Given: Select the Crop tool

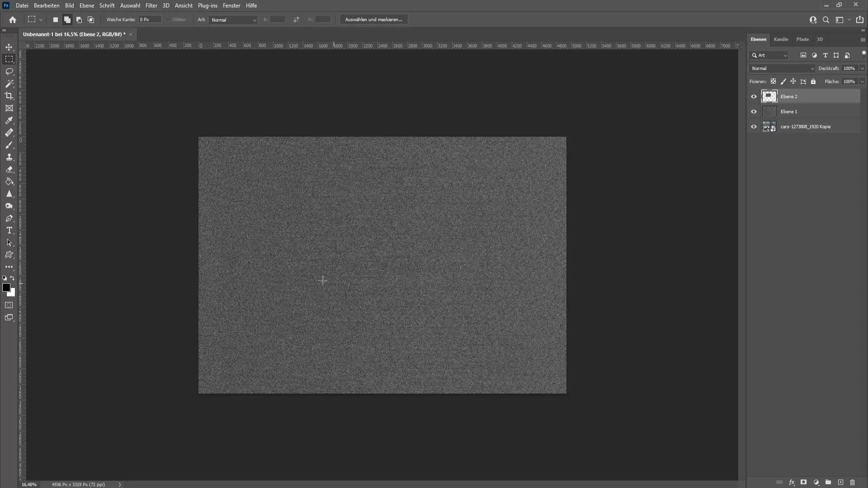Looking at the screenshot, I should [9, 95].
